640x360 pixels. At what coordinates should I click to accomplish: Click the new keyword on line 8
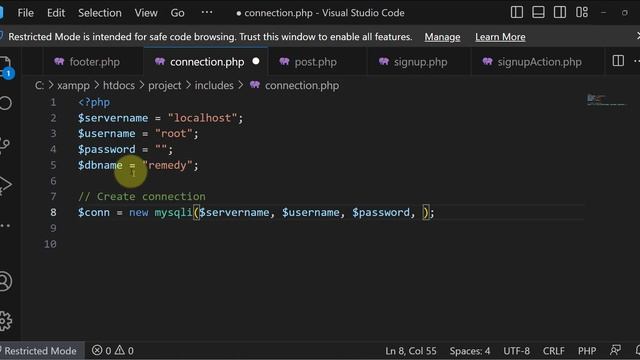click(139, 212)
